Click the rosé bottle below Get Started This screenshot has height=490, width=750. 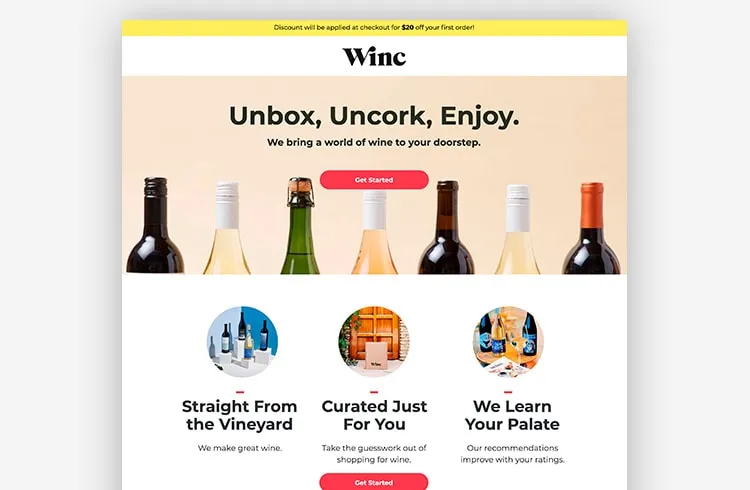pos(375,233)
